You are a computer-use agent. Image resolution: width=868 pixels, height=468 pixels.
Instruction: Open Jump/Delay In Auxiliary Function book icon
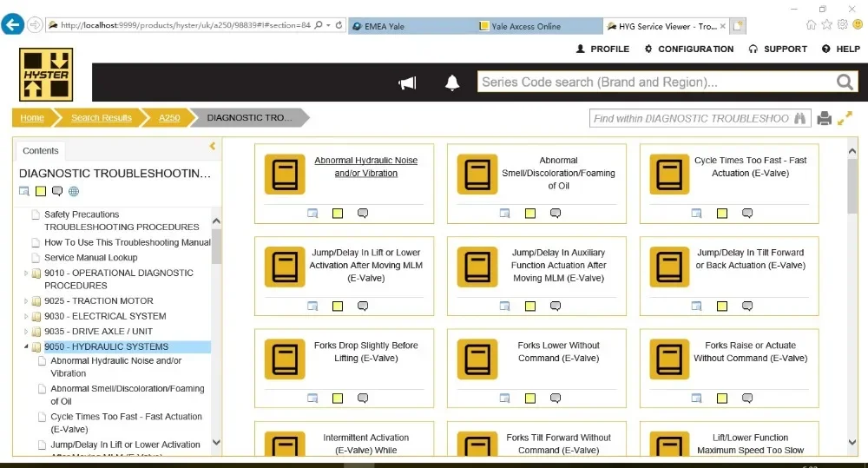[477, 267]
